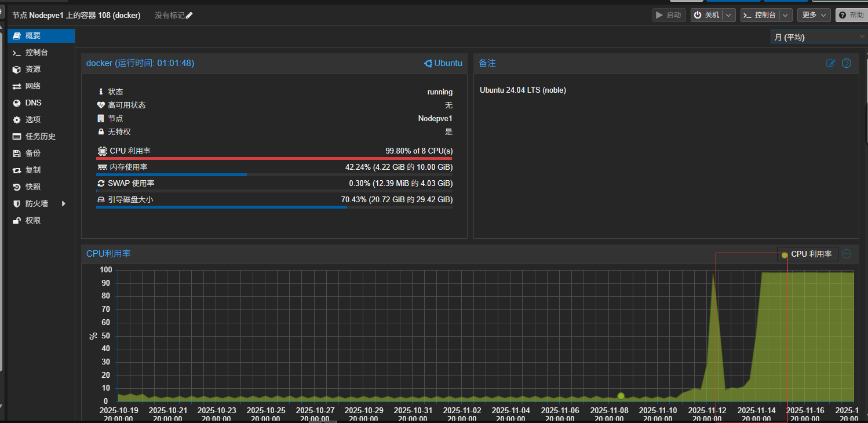Go to 权限 in the sidebar
Screen dimensions: 868x423
point(33,220)
